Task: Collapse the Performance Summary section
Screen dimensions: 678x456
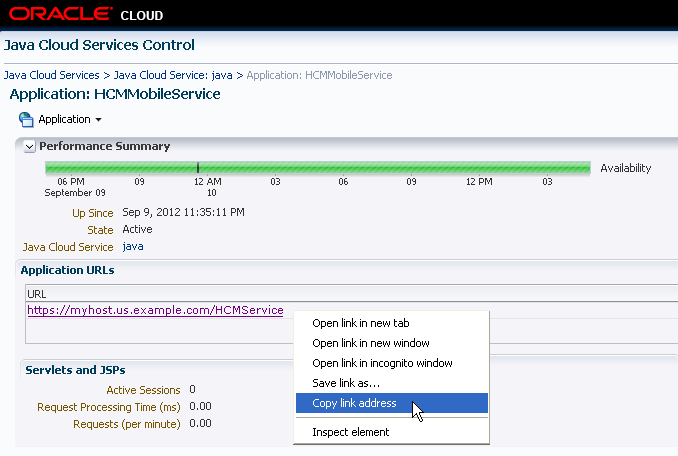Action: [29, 147]
